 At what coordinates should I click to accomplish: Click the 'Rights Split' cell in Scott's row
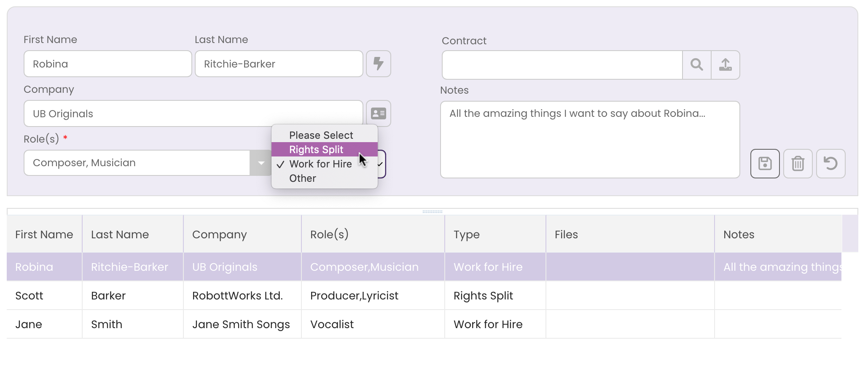495,296
